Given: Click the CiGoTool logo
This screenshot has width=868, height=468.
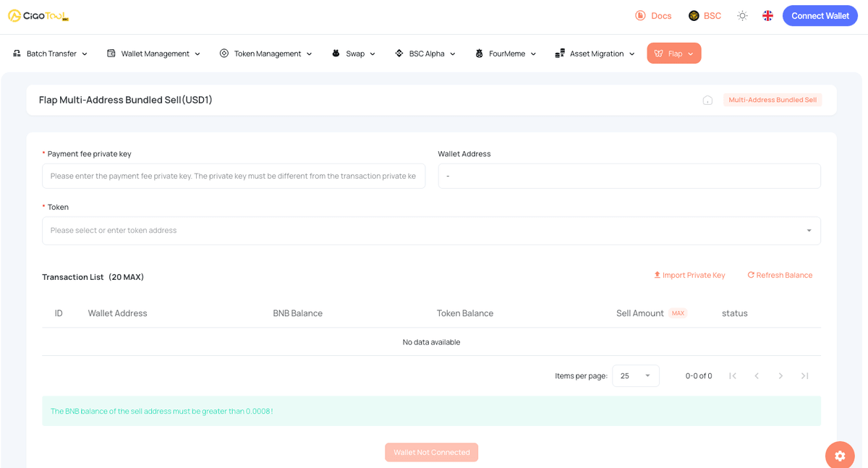Looking at the screenshot, I should click(x=38, y=15).
